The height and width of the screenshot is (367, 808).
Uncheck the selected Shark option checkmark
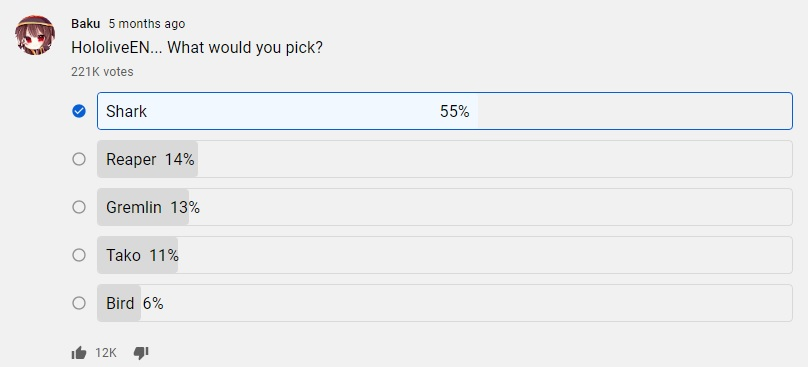tap(79, 111)
